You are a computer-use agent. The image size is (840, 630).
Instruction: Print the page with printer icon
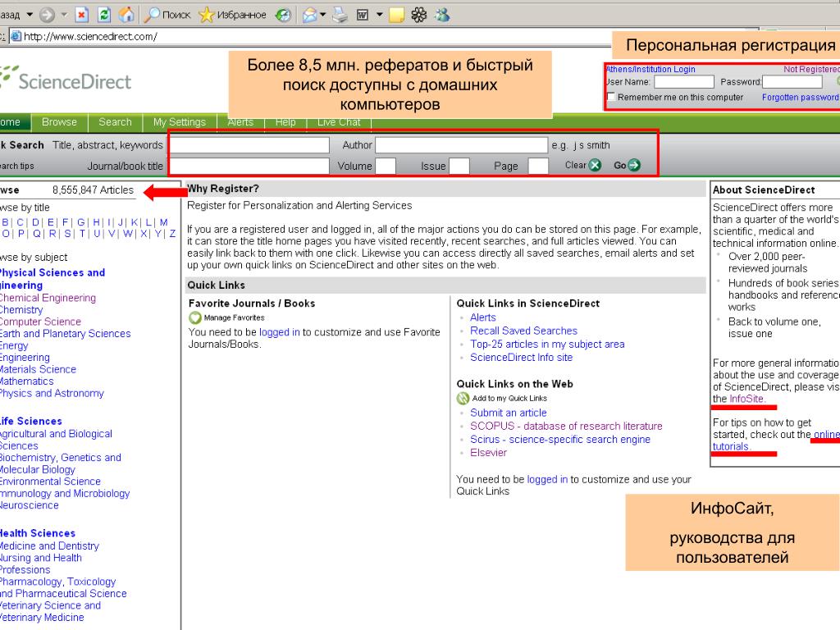click(340, 15)
